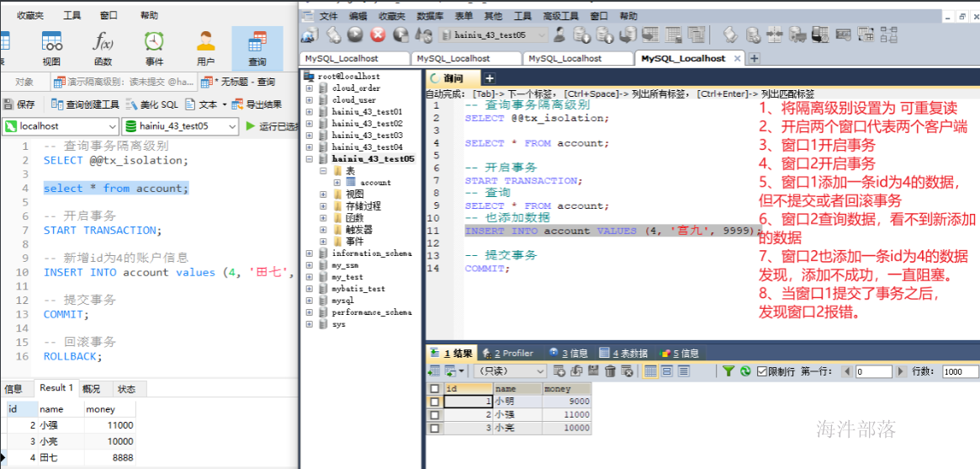Switch to the 2 Profiler tab
Screen dimensions: 980x469
click(507, 354)
